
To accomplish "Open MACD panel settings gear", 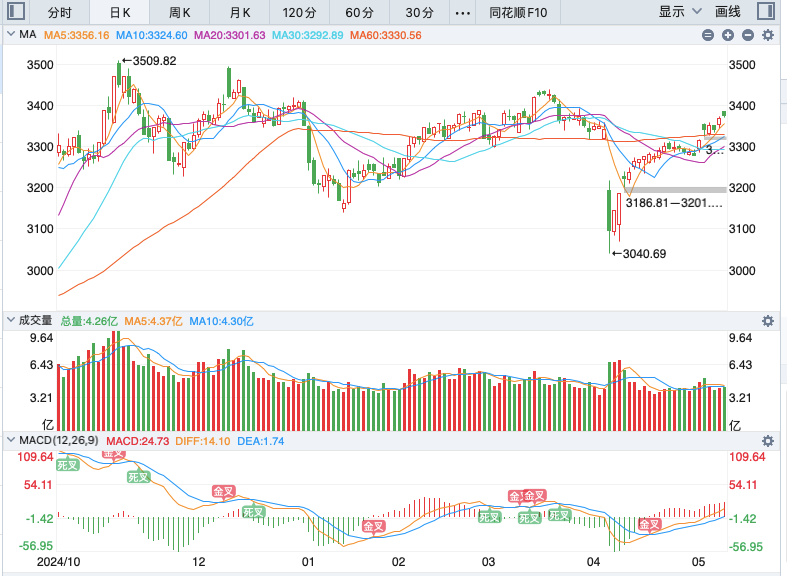I will coord(768,441).
